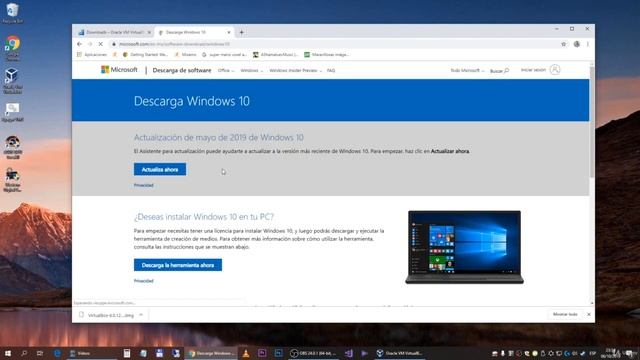Open the FAQ link
The image size is (640, 360).
click(x=331, y=71)
